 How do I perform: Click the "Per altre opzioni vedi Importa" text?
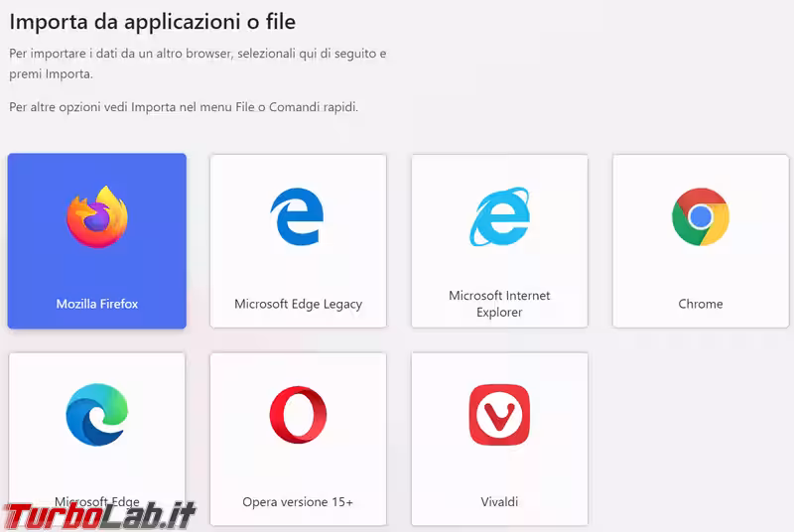point(184,106)
